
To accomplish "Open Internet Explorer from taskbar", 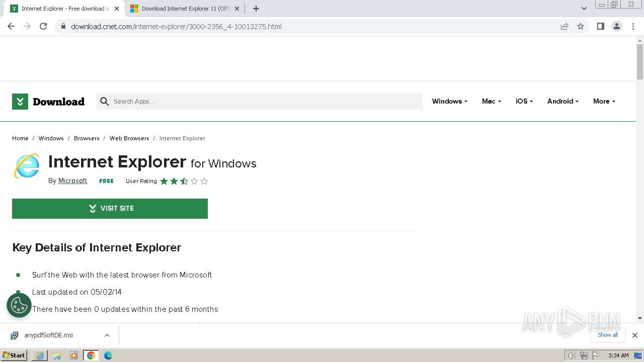I will 40,355.
